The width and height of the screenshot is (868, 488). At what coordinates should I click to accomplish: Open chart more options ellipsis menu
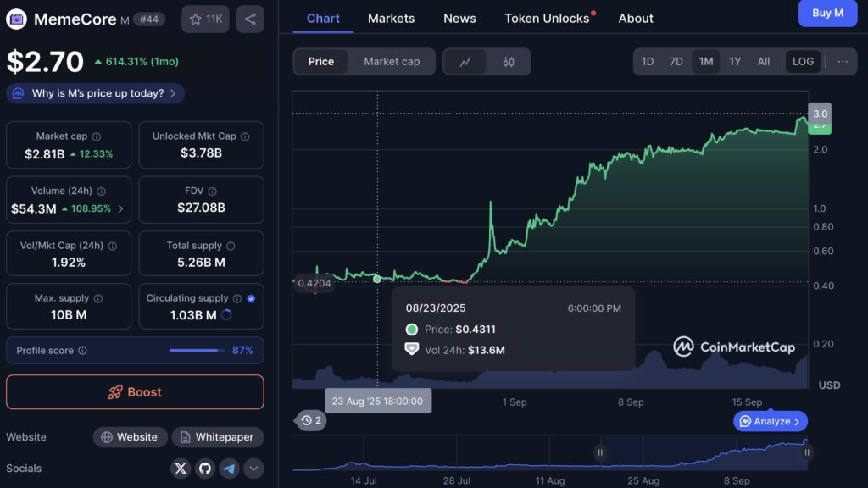point(842,61)
